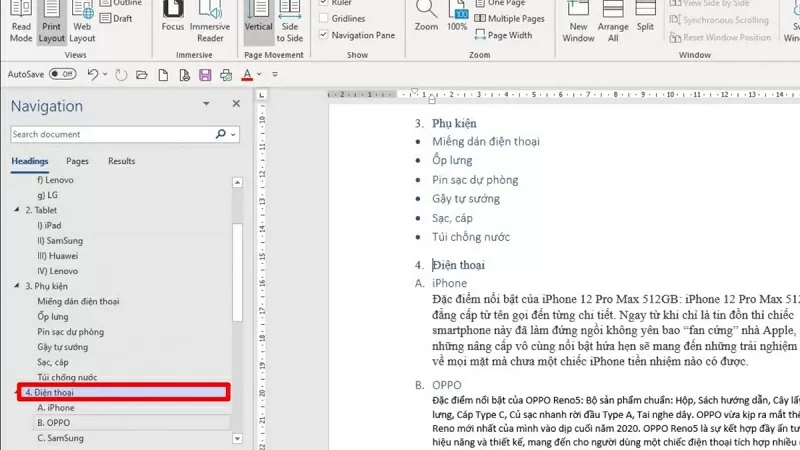Viewport: 800px width, 450px height.
Task: Open Immersive Reader
Action: (x=210, y=22)
